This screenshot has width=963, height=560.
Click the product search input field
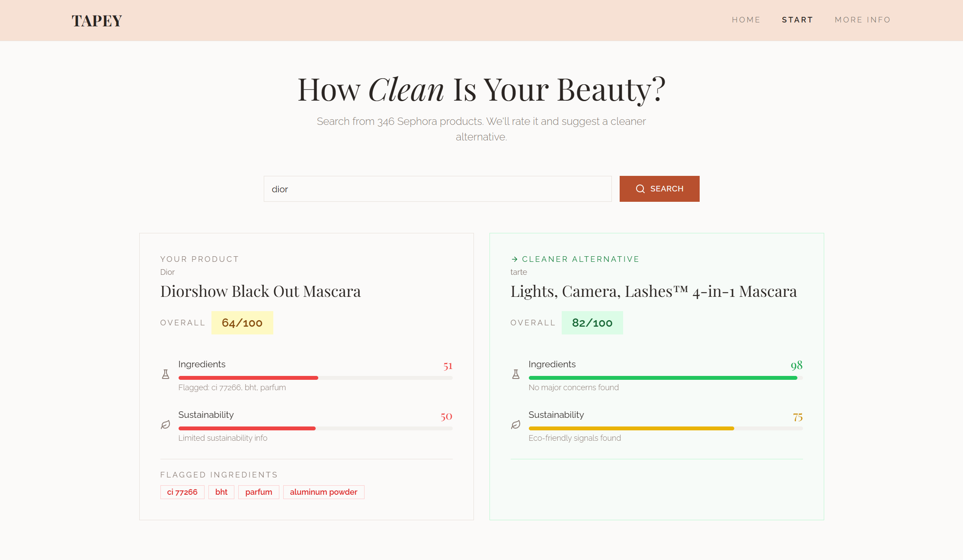click(x=438, y=189)
